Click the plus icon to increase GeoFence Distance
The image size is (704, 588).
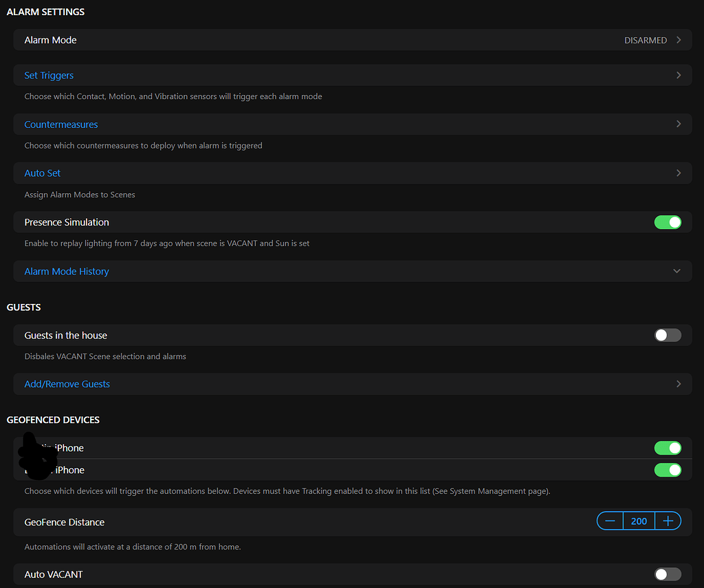pos(668,521)
